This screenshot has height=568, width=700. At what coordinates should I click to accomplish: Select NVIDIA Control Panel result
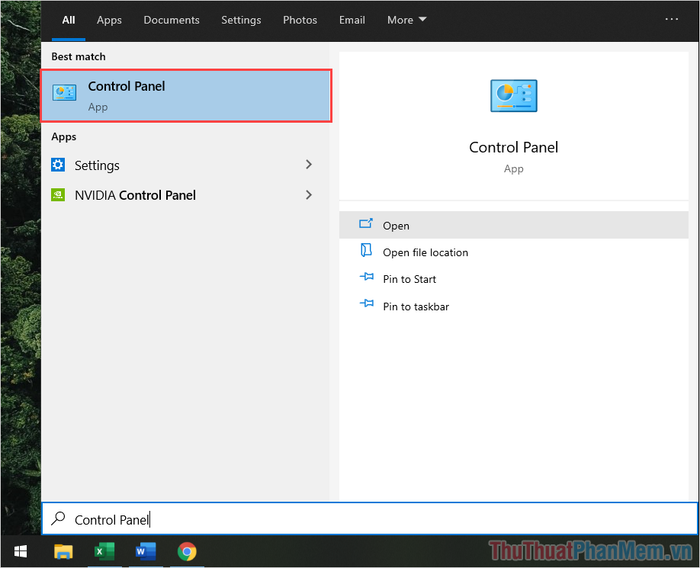(185, 195)
